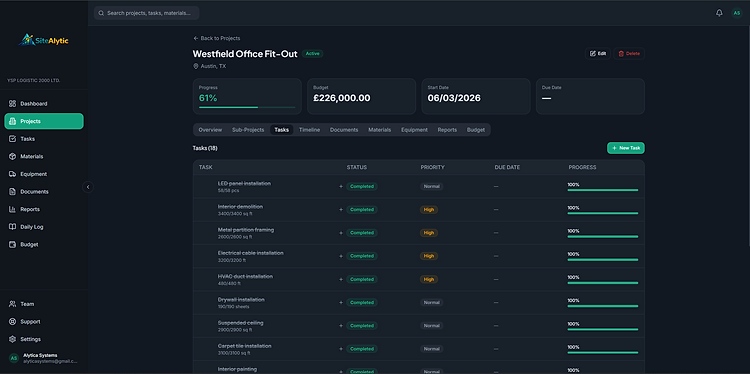
Task: Open priority badge for Drywall installation
Action: 432,303
